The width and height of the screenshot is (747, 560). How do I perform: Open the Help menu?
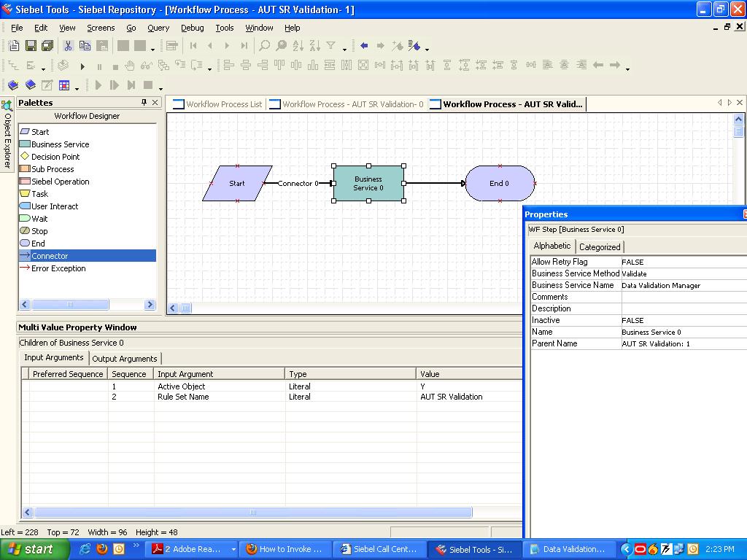(x=292, y=28)
